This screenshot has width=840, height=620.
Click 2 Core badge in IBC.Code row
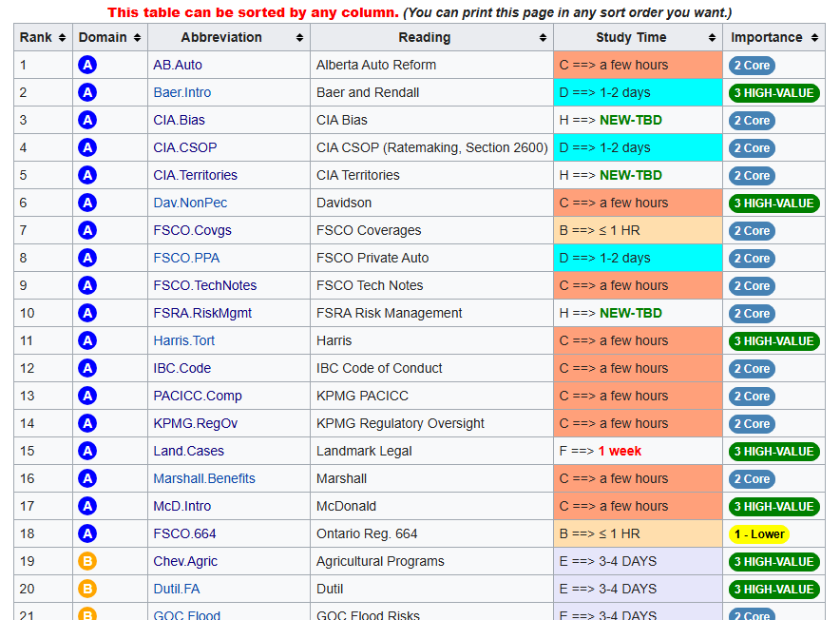pyautogui.click(x=752, y=369)
